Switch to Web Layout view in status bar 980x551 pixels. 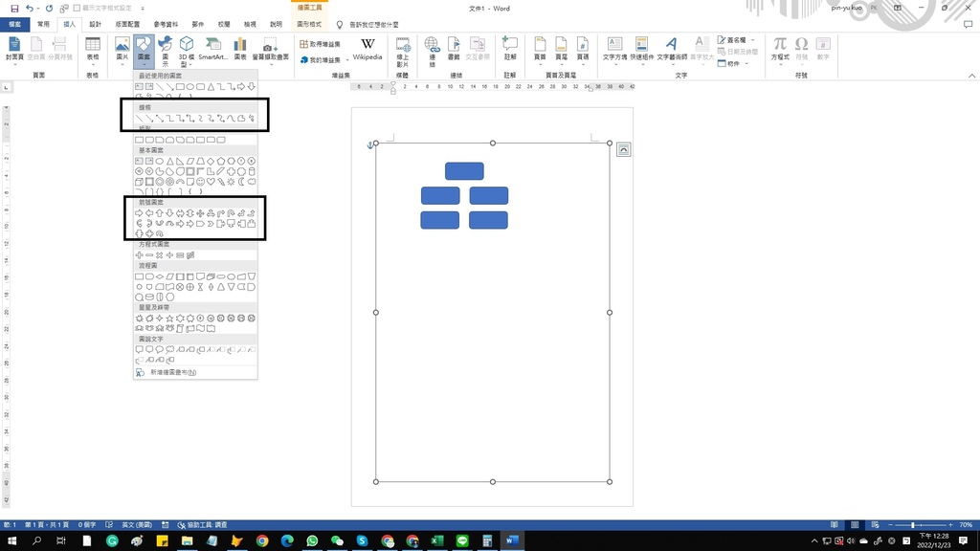pos(875,525)
